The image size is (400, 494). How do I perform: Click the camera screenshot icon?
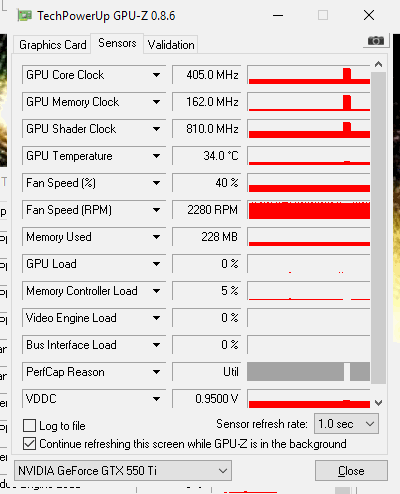click(376, 41)
